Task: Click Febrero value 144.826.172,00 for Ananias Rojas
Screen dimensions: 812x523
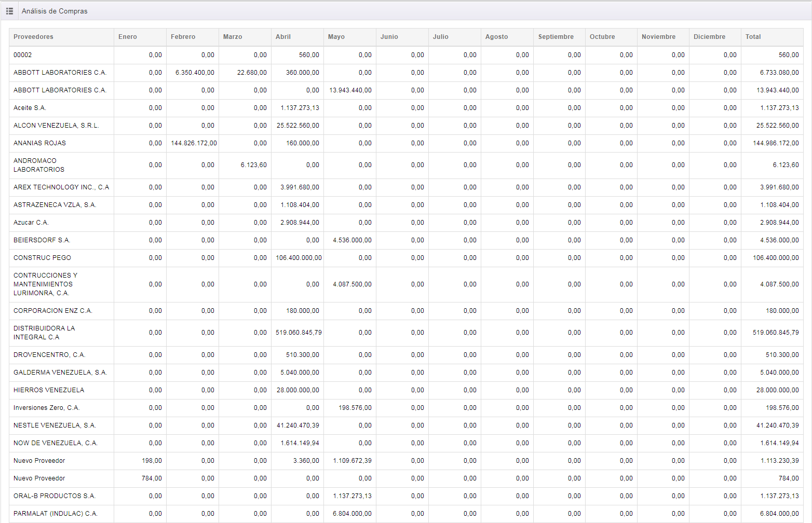Action: 194,143
